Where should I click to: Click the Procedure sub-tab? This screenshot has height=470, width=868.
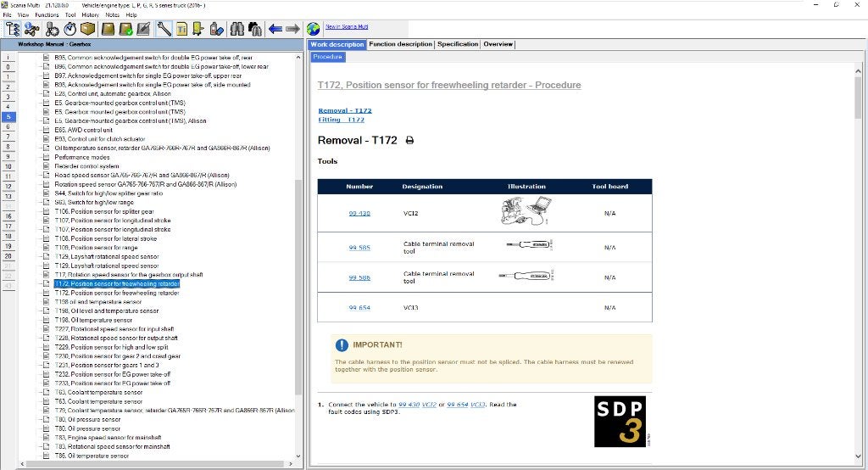click(328, 57)
